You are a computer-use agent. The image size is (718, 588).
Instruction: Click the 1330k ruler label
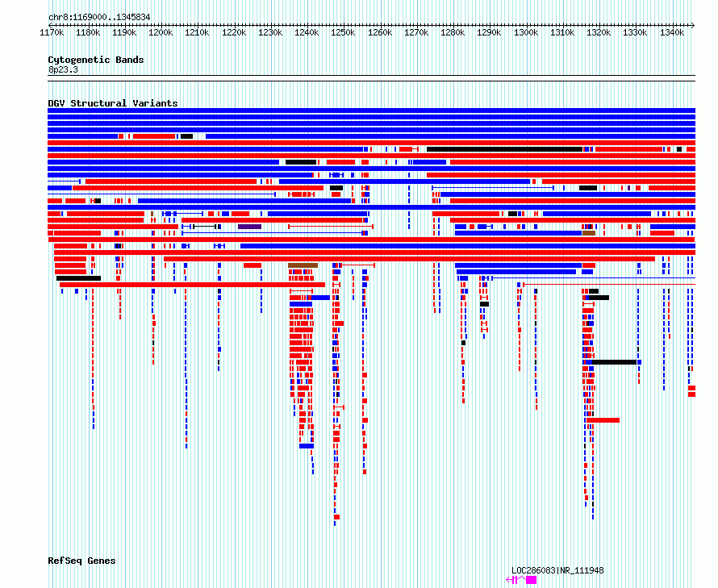(x=635, y=32)
